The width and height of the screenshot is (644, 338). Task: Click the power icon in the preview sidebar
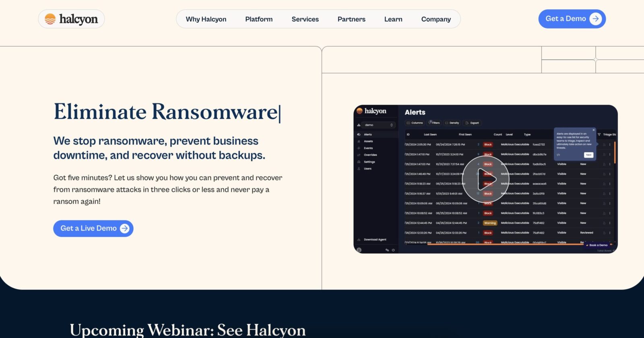pos(393,250)
